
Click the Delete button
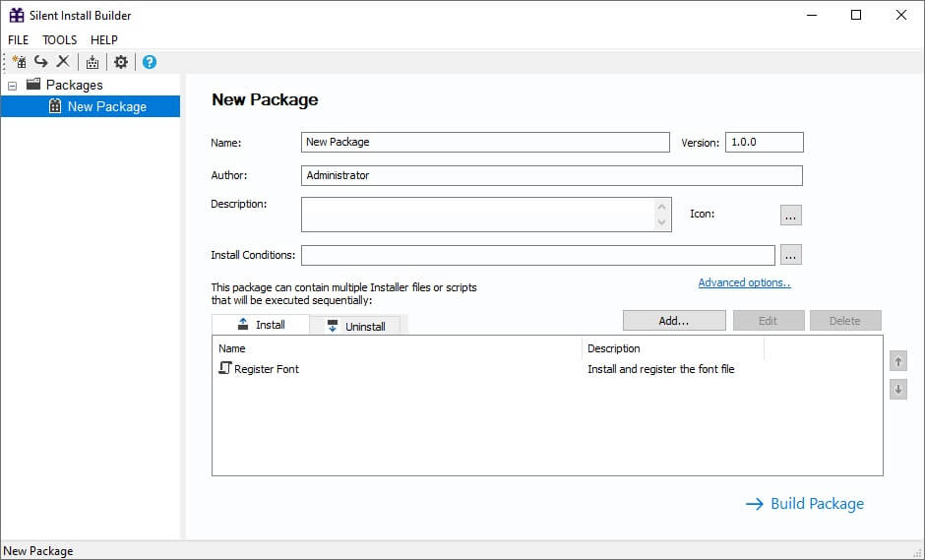click(844, 321)
